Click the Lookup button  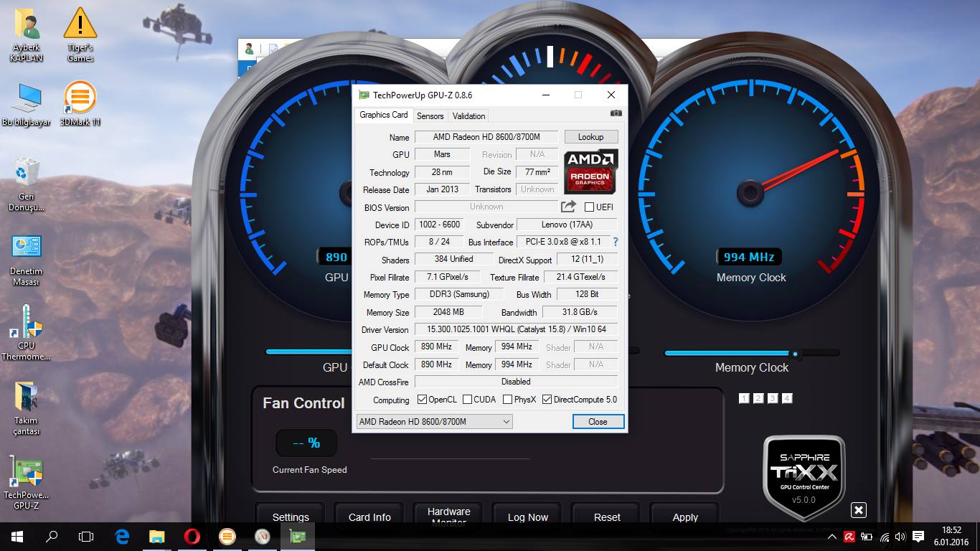coord(591,137)
